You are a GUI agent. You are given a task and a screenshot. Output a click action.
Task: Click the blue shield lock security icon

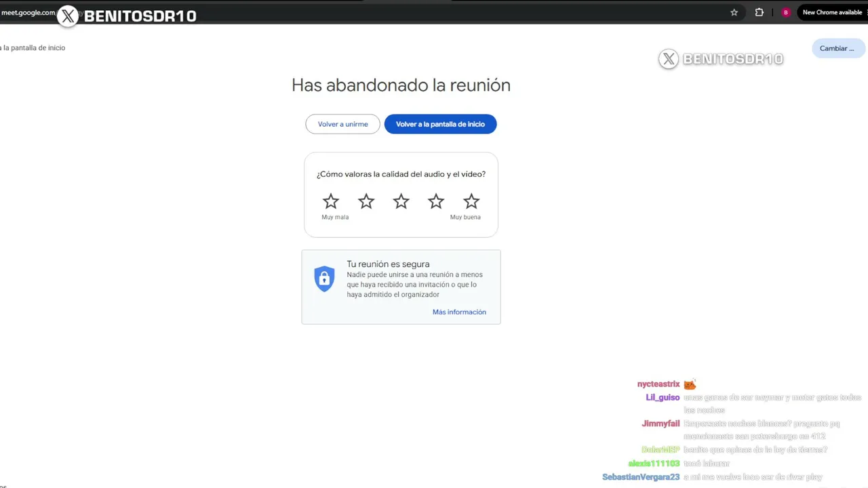(324, 279)
